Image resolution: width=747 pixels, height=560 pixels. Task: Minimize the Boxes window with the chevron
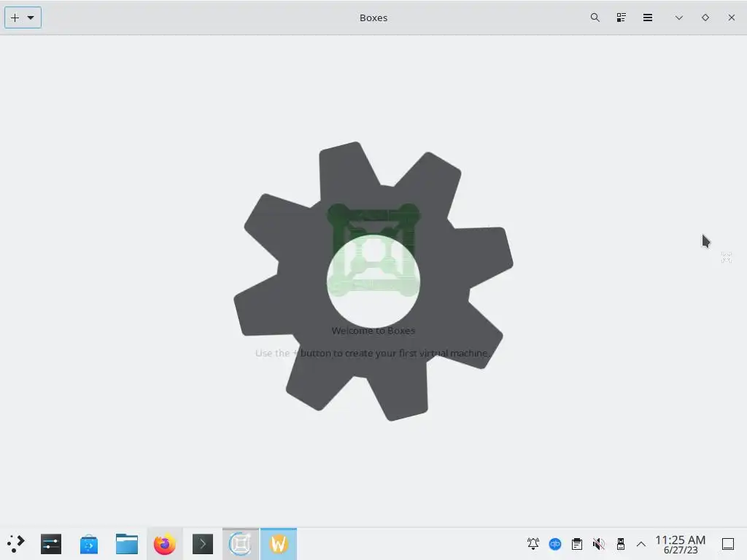point(679,17)
